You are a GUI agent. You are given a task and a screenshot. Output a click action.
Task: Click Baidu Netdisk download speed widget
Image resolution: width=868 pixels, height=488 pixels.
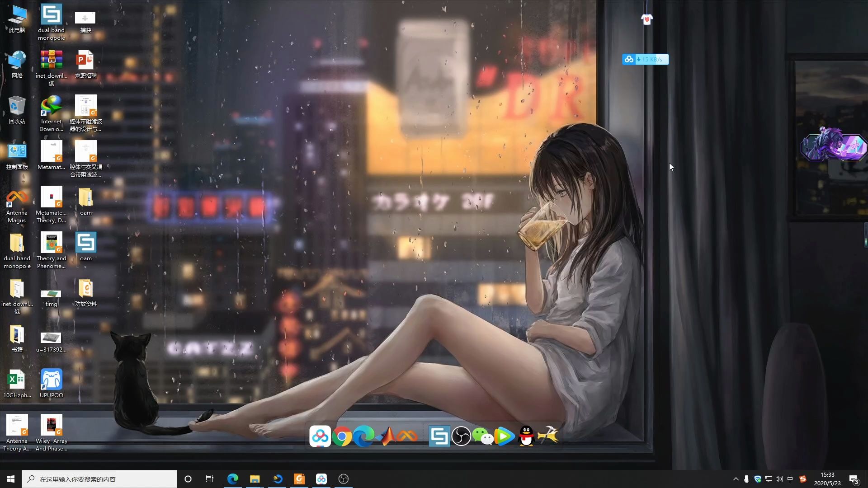click(645, 59)
